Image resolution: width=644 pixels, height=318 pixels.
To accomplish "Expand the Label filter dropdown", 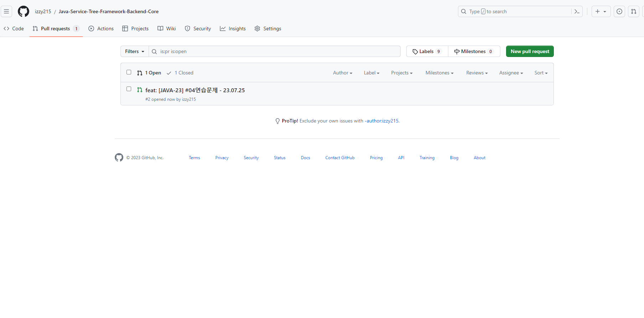I will 371,73.
